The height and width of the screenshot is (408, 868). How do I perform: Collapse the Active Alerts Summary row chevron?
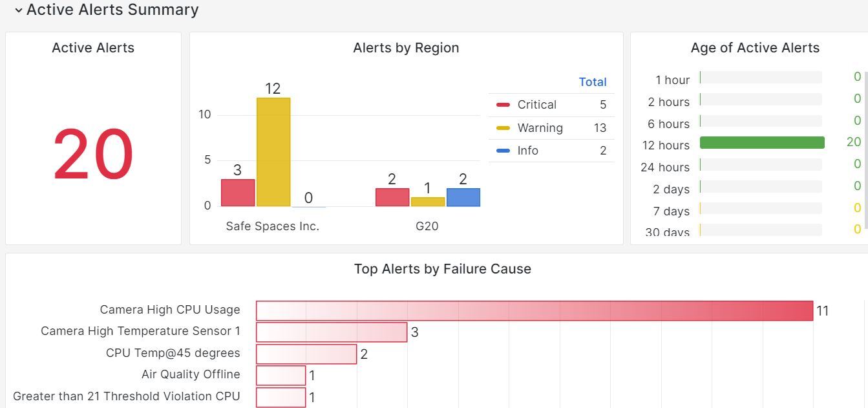tap(18, 10)
